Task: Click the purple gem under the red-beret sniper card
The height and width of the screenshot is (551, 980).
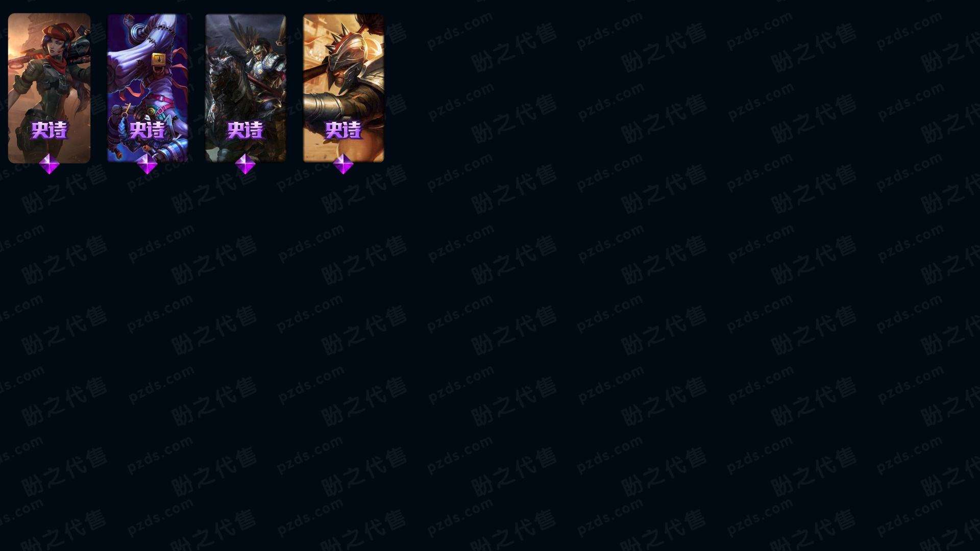Action: [x=50, y=164]
